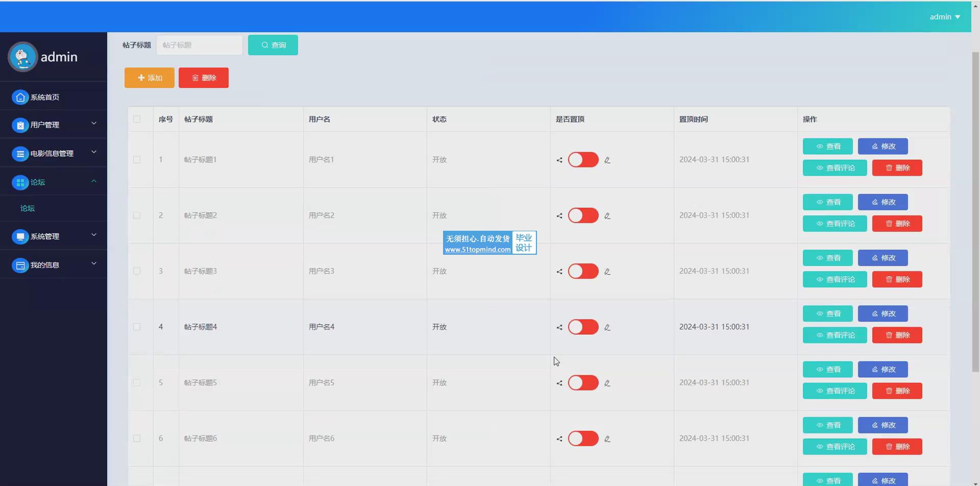Toggle 是否置顶 switch for 帖子标题1
980x486 pixels.
click(583, 159)
